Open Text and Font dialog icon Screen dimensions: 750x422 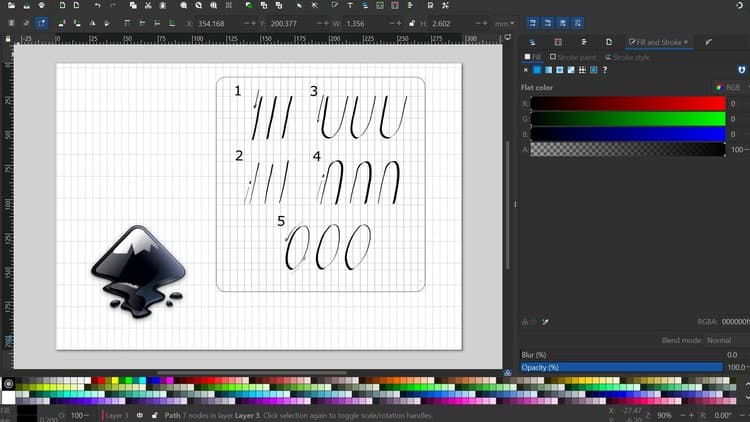(350, 5)
